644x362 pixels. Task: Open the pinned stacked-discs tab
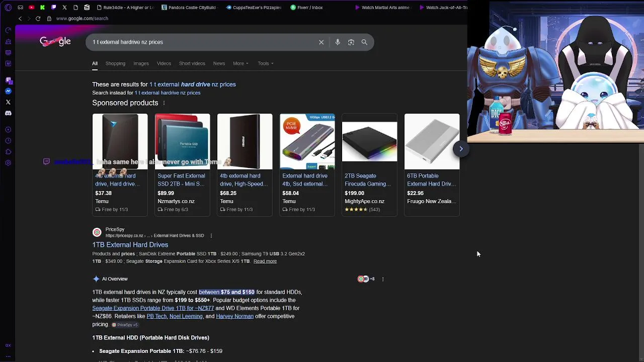(x=87, y=8)
